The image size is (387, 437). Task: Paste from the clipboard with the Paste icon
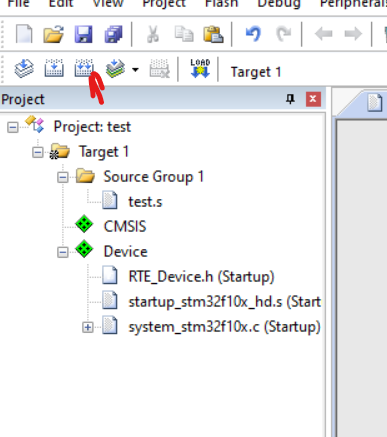pos(213,34)
